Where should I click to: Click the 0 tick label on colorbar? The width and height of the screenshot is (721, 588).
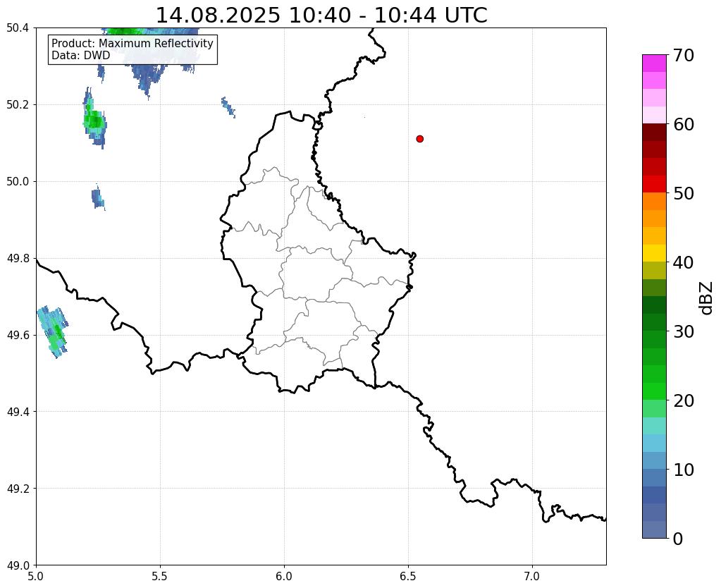click(678, 539)
